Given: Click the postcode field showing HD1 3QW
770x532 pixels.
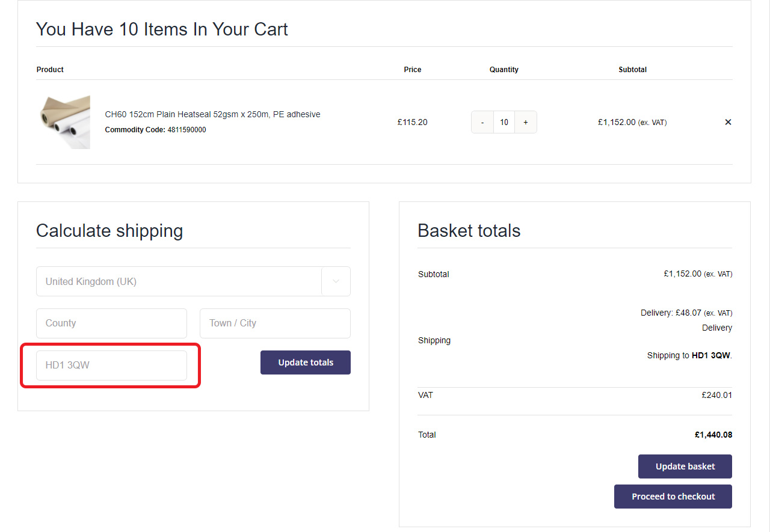Looking at the screenshot, I should pos(111,365).
